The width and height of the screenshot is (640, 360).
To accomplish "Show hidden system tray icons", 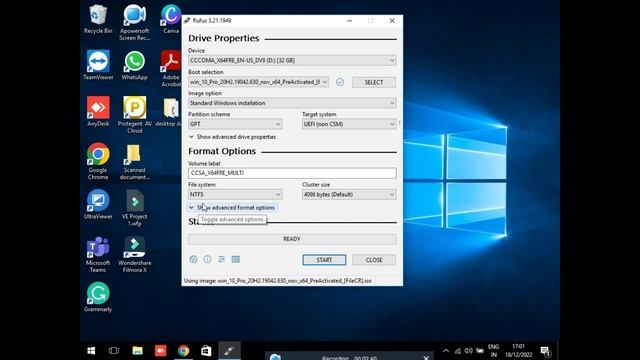I will 446,351.
